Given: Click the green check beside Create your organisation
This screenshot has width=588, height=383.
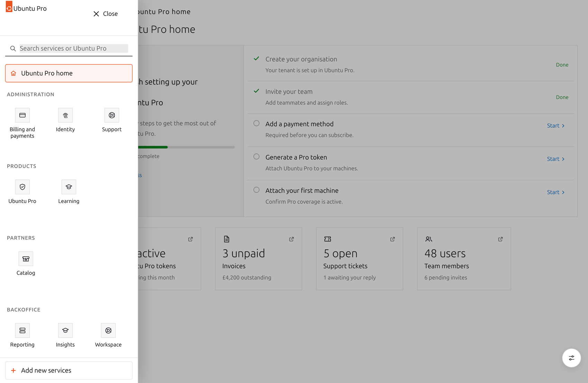Looking at the screenshot, I should click(x=256, y=59).
